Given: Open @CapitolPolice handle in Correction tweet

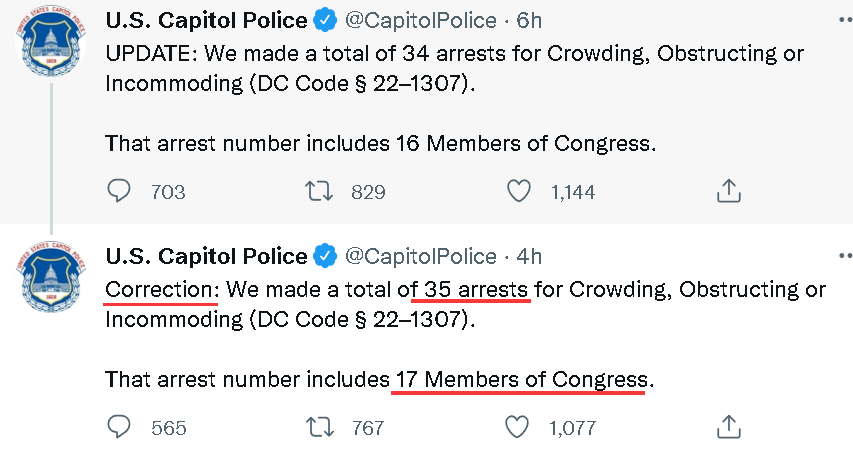Looking at the screenshot, I should point(421,256).
